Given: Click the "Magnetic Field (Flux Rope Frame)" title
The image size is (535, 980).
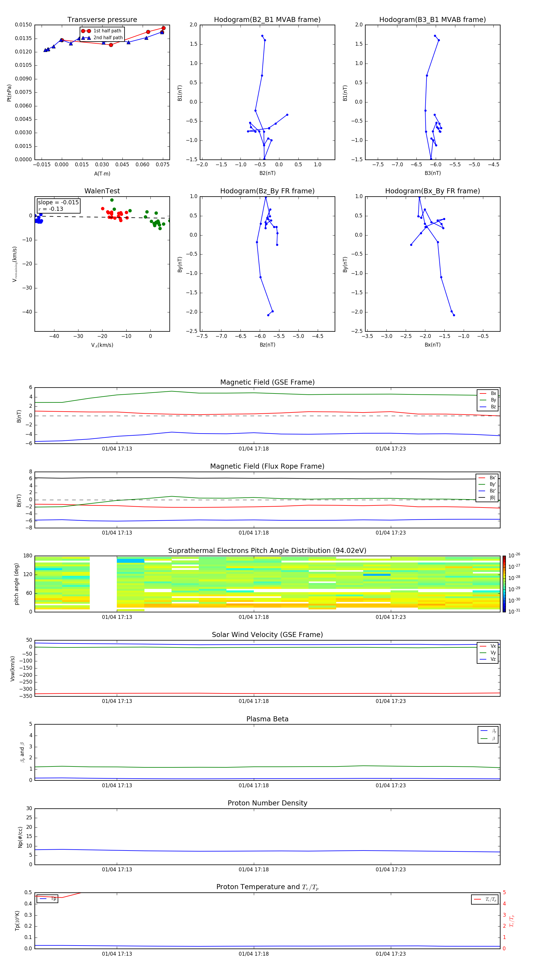Looking at the screenshot, I should (x=267, y=467).
